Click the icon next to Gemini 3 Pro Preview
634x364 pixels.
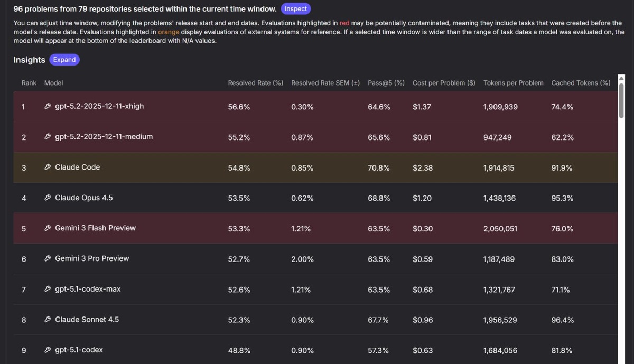tap(48, 259)
